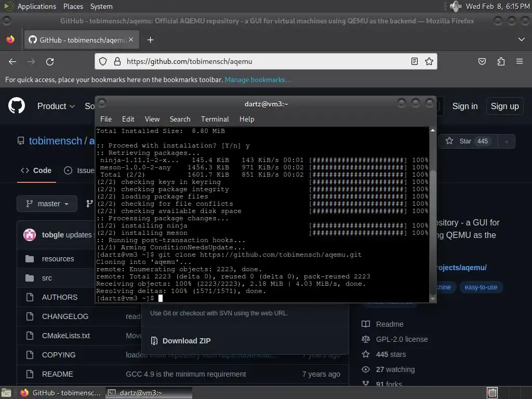532x399 pixels.
Task: Open the COPYING file
Action: 59,355
